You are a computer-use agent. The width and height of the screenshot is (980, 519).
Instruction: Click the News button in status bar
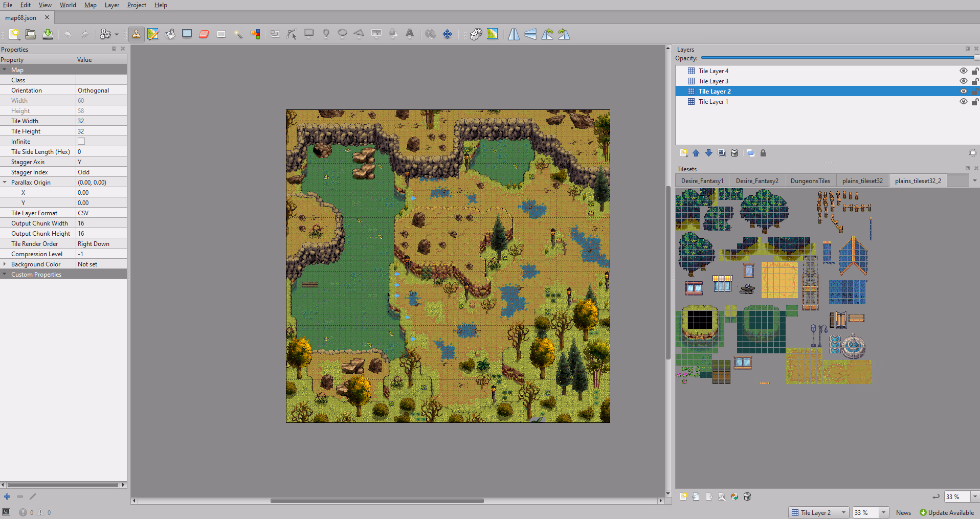(903, 512)
